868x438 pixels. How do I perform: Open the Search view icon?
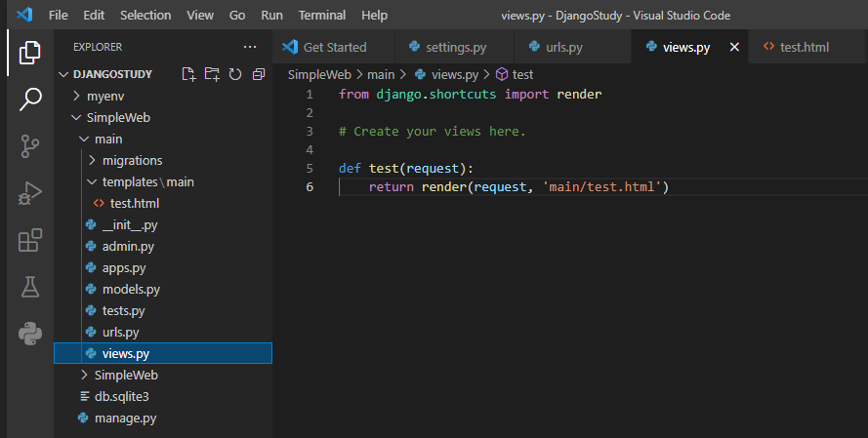point(30,100)
